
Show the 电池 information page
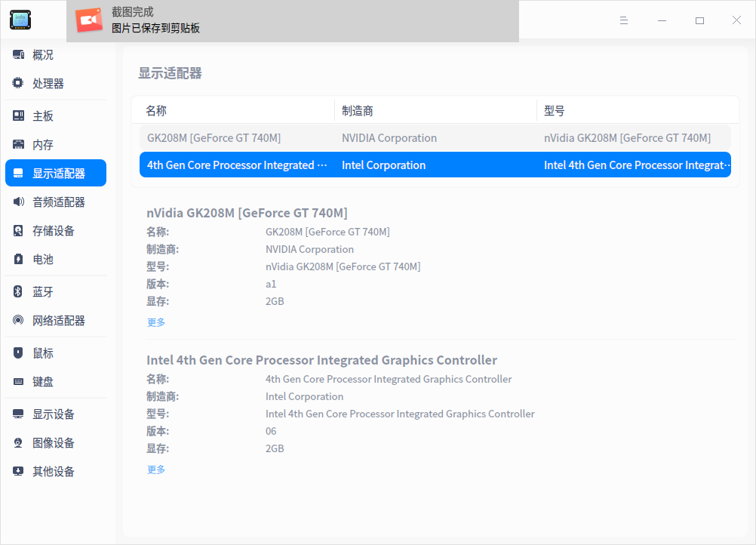point(56,259)
